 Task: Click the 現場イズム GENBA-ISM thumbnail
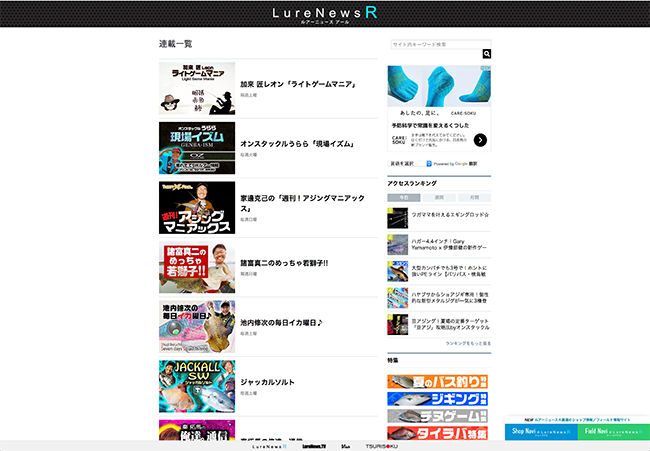[x=197, y=148]
